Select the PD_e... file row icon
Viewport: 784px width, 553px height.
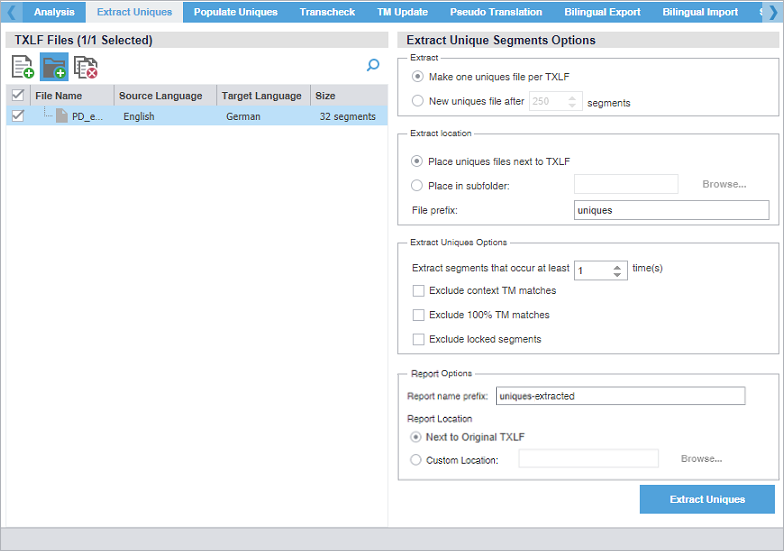[x=62, y=116]
